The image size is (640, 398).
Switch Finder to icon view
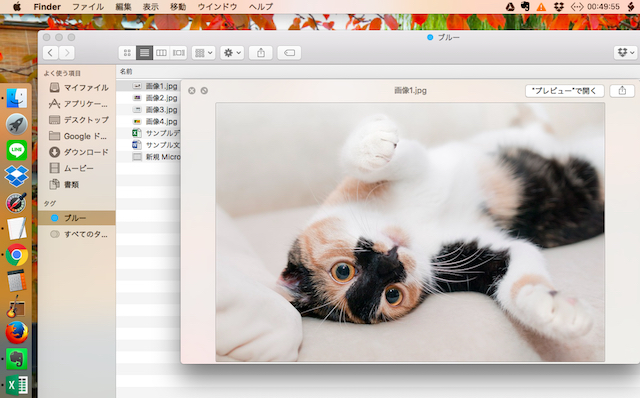(127, 53)
